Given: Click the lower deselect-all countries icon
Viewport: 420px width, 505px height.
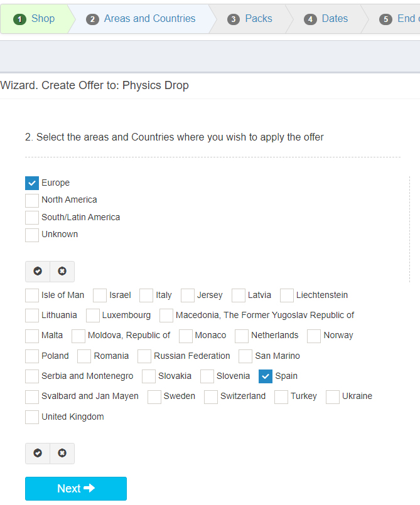Looking at the screenshot, I should pos(62,453).
